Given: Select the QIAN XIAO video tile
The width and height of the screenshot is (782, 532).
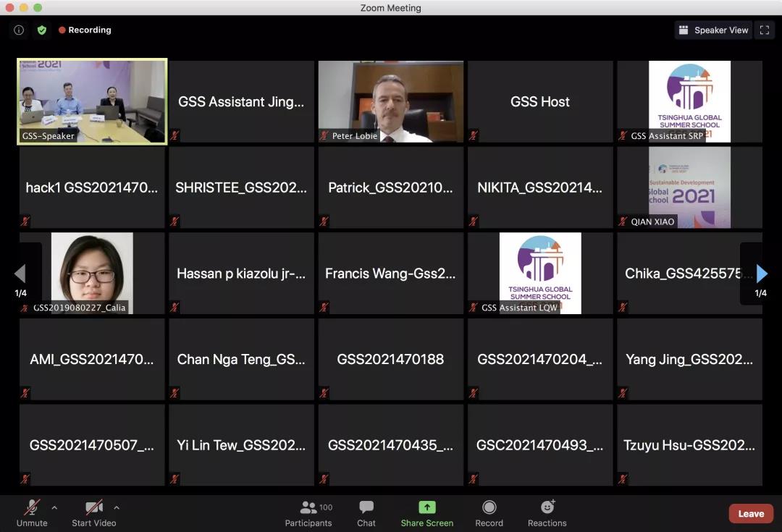Looking at the screenshot, I should 689,187.
